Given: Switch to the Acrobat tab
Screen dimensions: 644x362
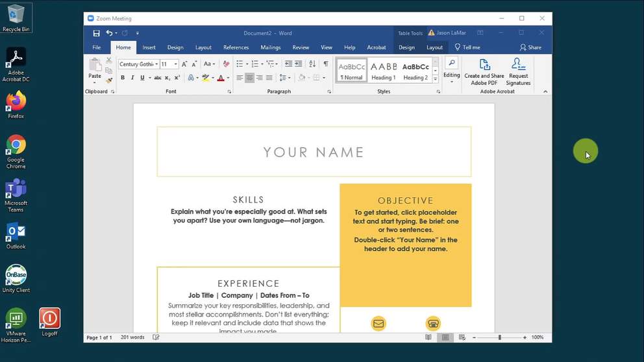Looking at the screenshot, I should pos(377,47).
